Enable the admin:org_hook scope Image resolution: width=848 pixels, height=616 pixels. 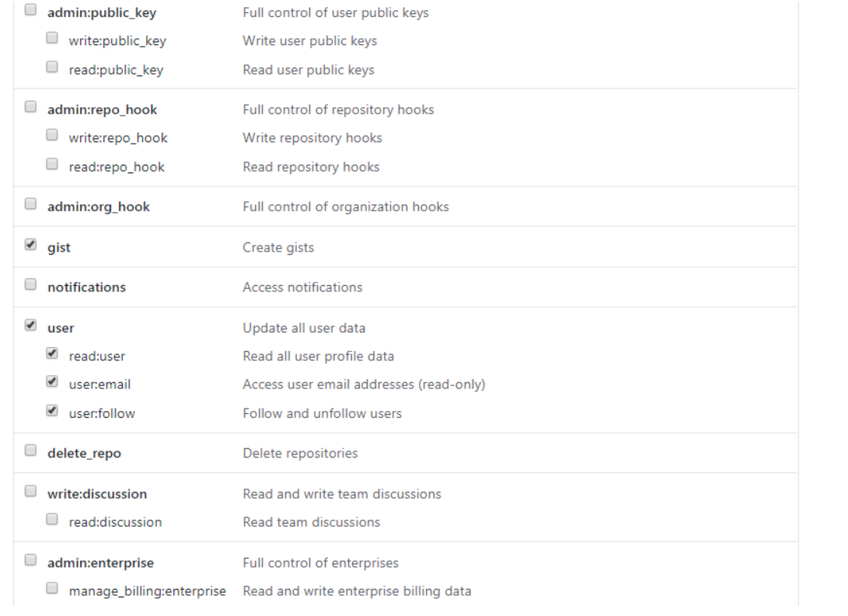[30, 204]
